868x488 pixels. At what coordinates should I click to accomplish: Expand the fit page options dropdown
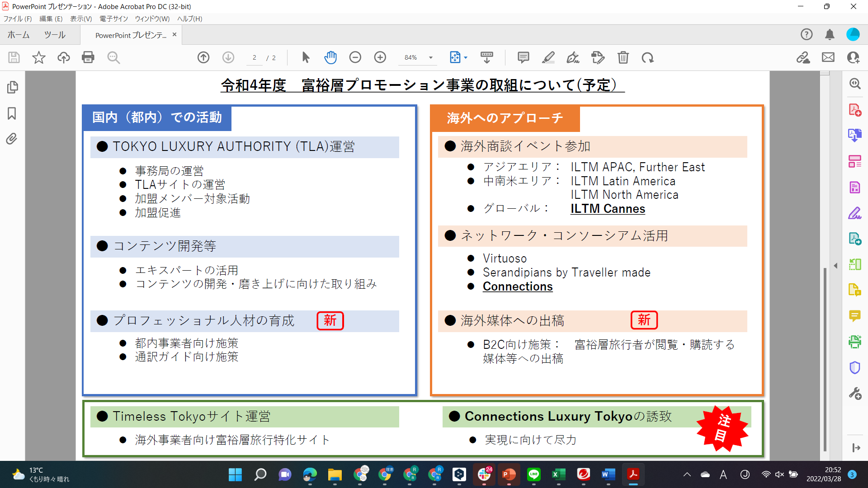pyautogui.click(x=466, y=57)
